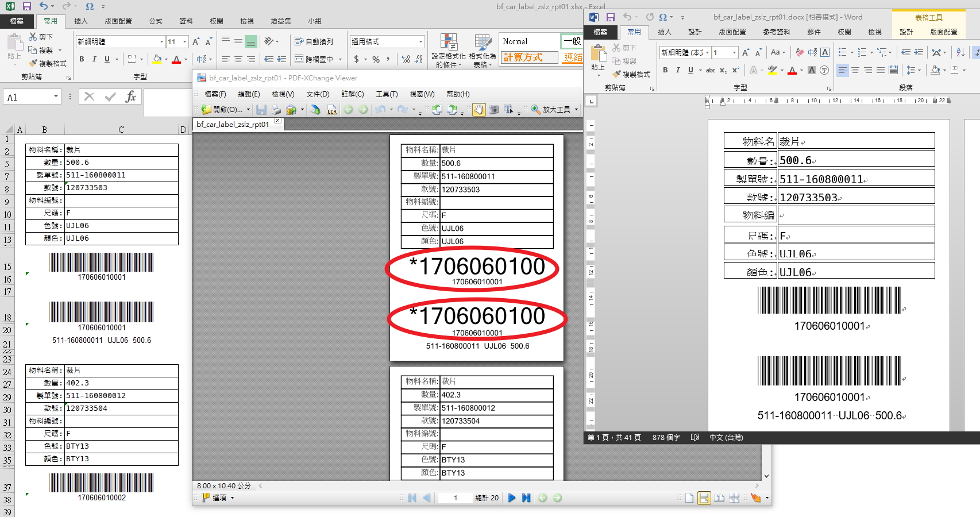Toggle superscript in the Word ribbon
Viewport: 980px width, 517px height.
pyautogui.click(x=735, y=70)
